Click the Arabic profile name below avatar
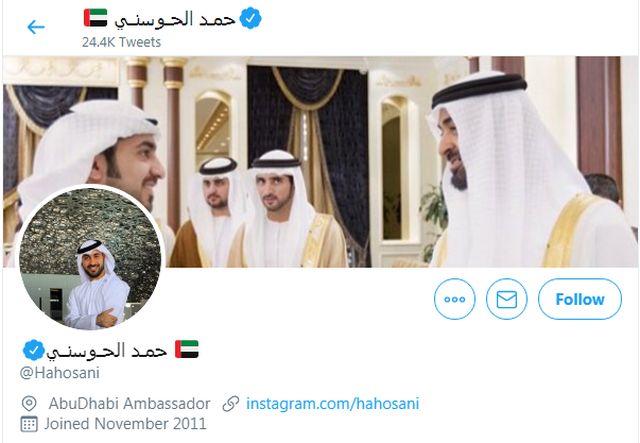The height and width of the screenshot is (443, 640). [107, 351]
